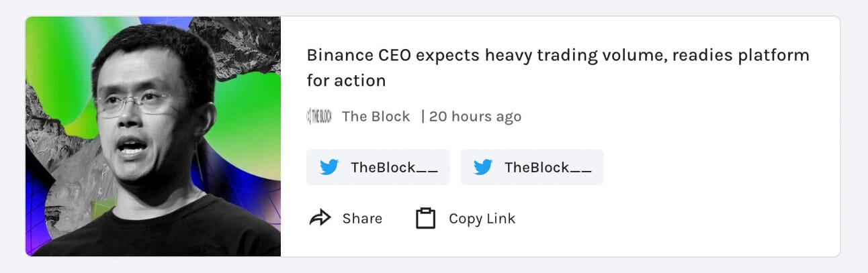Click Twitter bird icon in right TheBlock__ button
868x273 pixels.
(x=483, y=167)
